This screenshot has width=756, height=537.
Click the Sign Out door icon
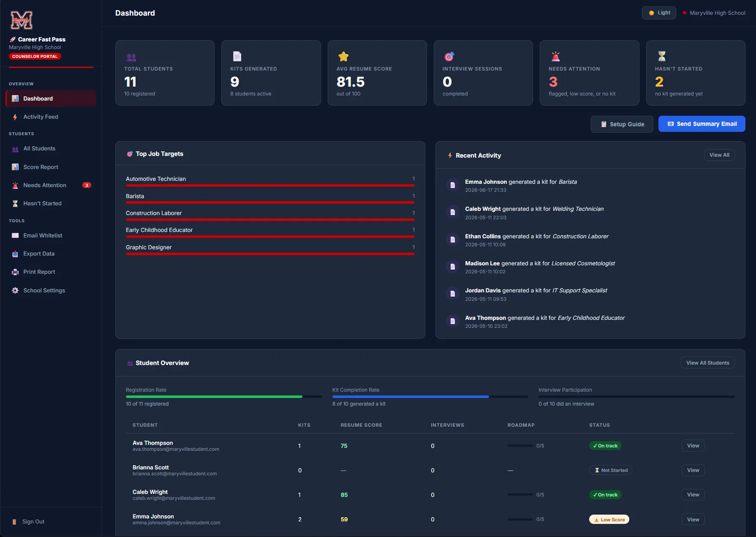click(x=14, y=522)
